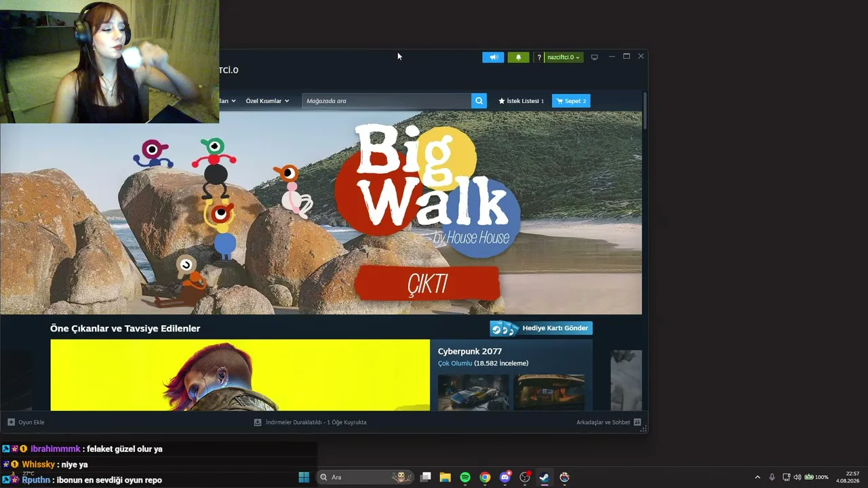Expand the Özel Kısımlar menu
The width and height of the screenshot is (868, 488).
pyautogui.click(x=267, y=101)
